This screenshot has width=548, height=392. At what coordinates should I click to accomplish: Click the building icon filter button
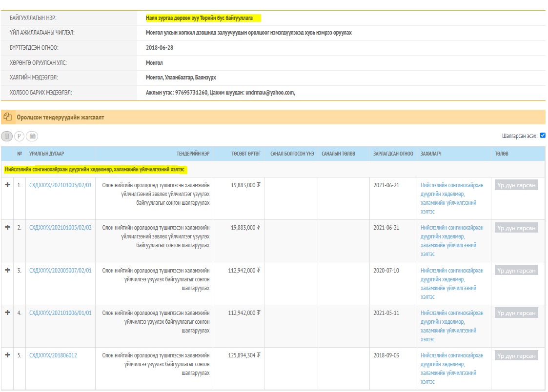[7, 137]
